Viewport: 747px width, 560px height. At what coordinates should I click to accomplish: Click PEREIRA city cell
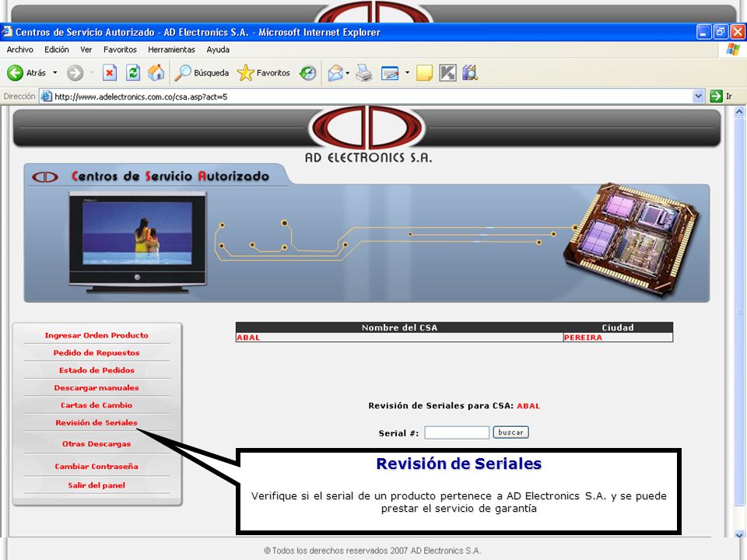pyautogui.click(x=583, y=338)
